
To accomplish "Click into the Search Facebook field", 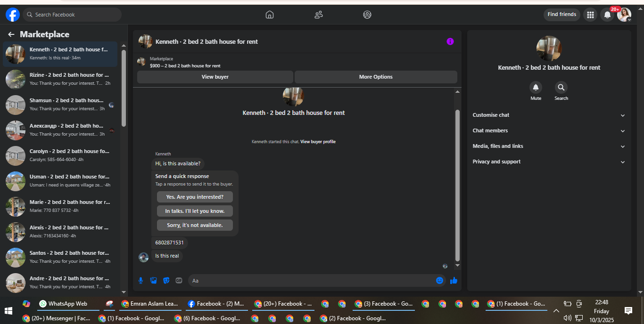I will click(72, 15).
